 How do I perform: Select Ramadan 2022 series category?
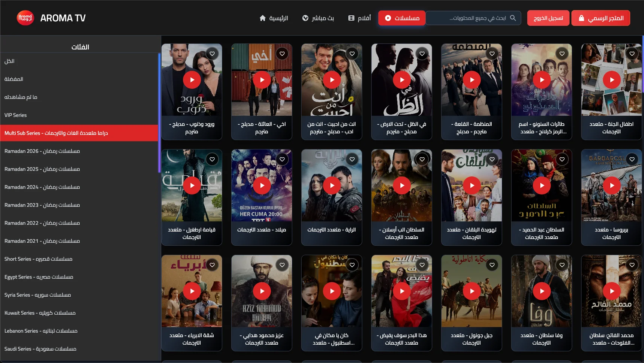coord(79,223)
